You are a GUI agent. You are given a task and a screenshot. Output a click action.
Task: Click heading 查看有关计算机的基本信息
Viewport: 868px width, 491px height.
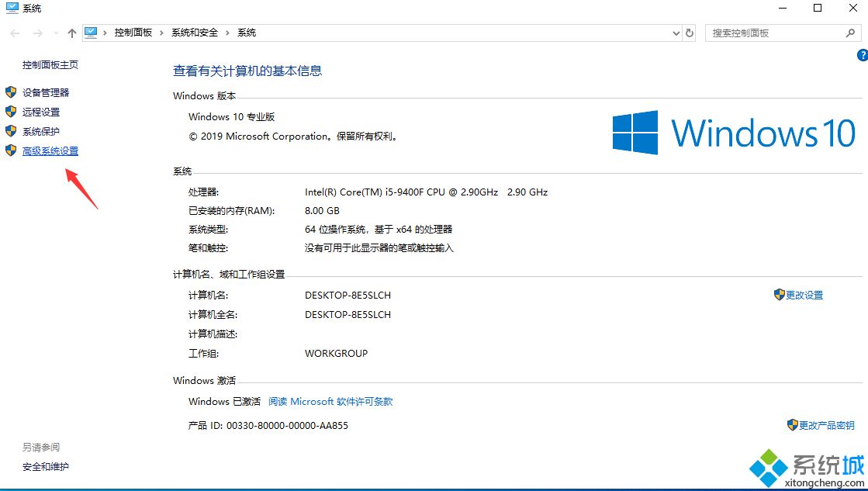[x=247, y=71]
